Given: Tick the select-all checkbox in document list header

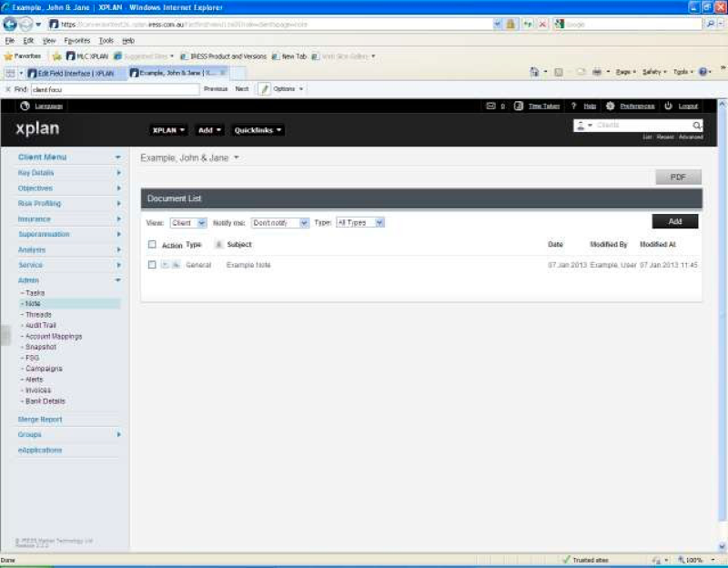Looking at the screenshot, I should pos(152,244).
